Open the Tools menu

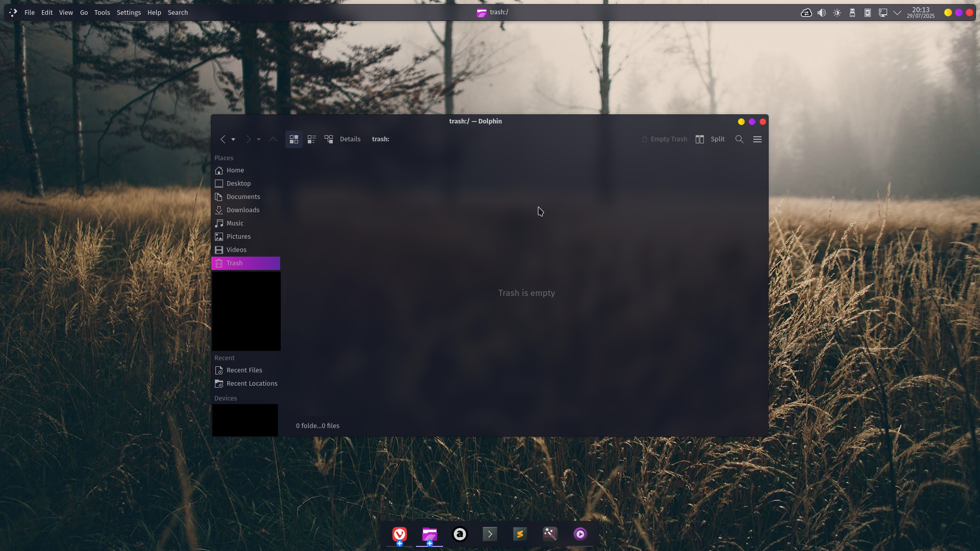(x=102, y=13)
